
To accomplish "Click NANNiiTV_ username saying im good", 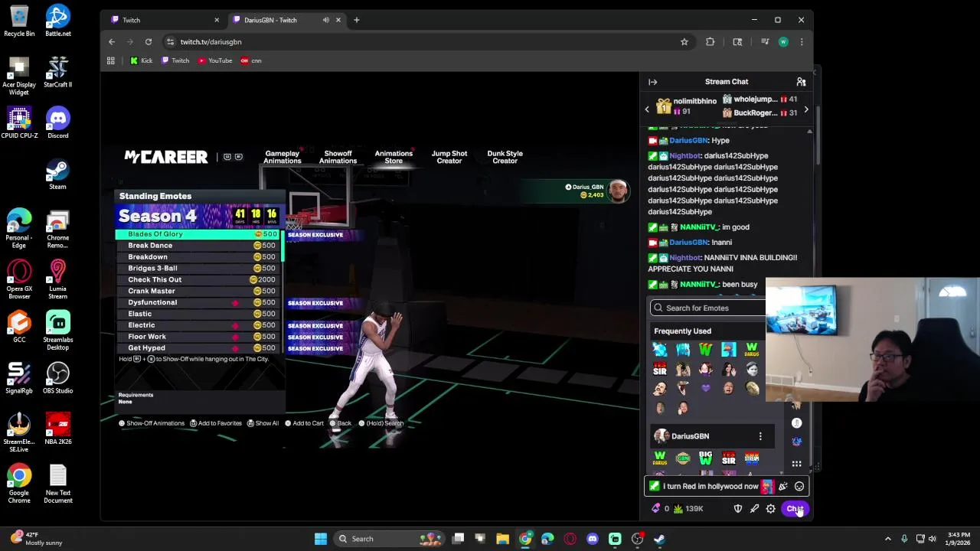I will (x=698, y=227).
